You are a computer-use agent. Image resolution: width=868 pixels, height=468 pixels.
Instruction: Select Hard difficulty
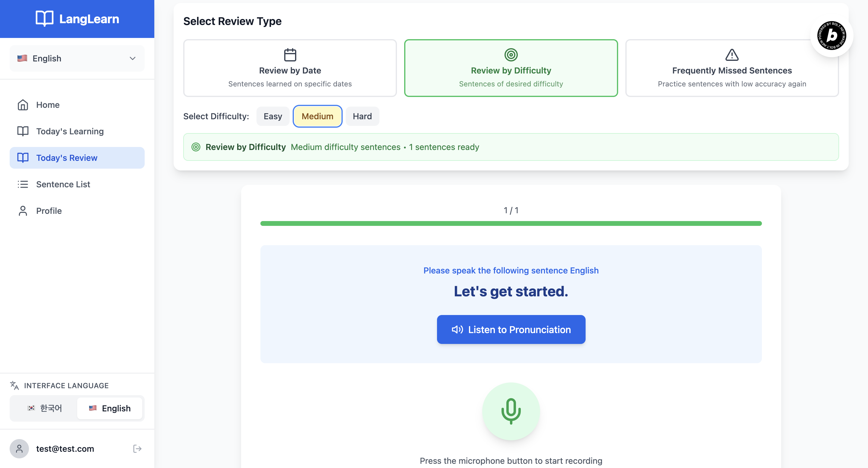click(x=362, y=116)
